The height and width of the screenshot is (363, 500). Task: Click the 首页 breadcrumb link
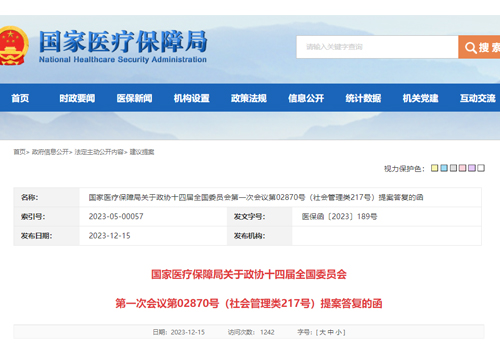(x=20, y=152)
